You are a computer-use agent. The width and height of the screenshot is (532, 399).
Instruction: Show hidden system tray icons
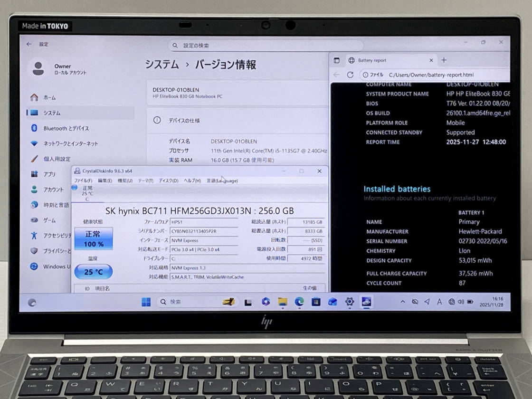point(403,302)
